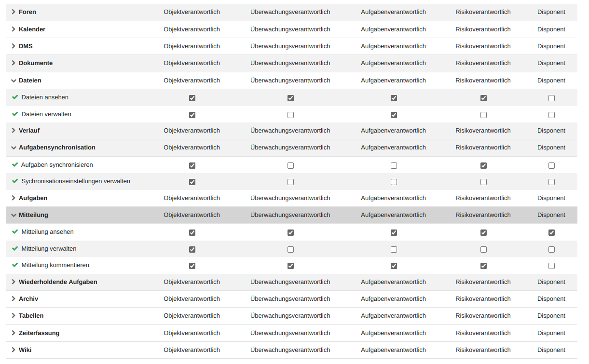Click green checkmark beside Sychronisationseinstellungen verwalten
589x364 pixels.
tap(15, 181)
